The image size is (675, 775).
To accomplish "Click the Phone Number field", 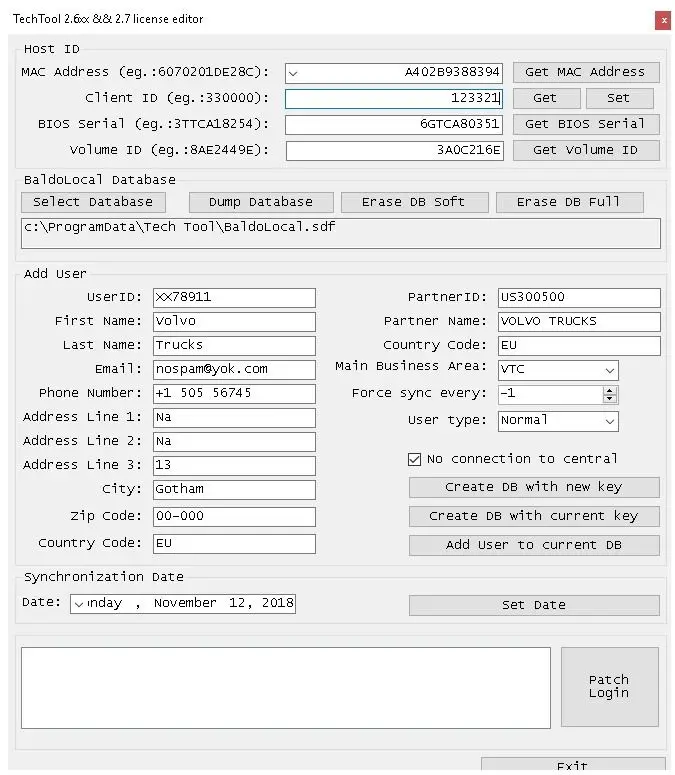I will click(x=234, y=393).
